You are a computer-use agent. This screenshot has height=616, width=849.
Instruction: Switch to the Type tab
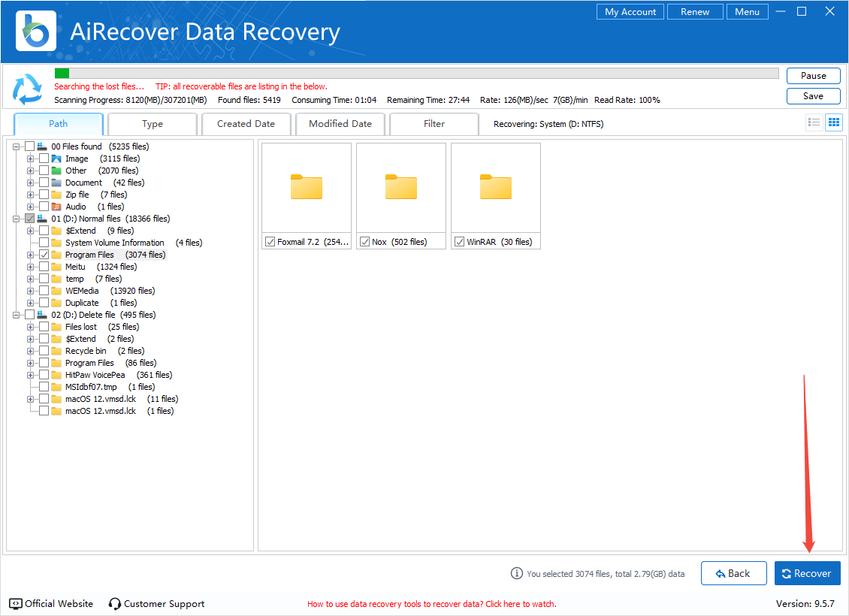(153, 124)
